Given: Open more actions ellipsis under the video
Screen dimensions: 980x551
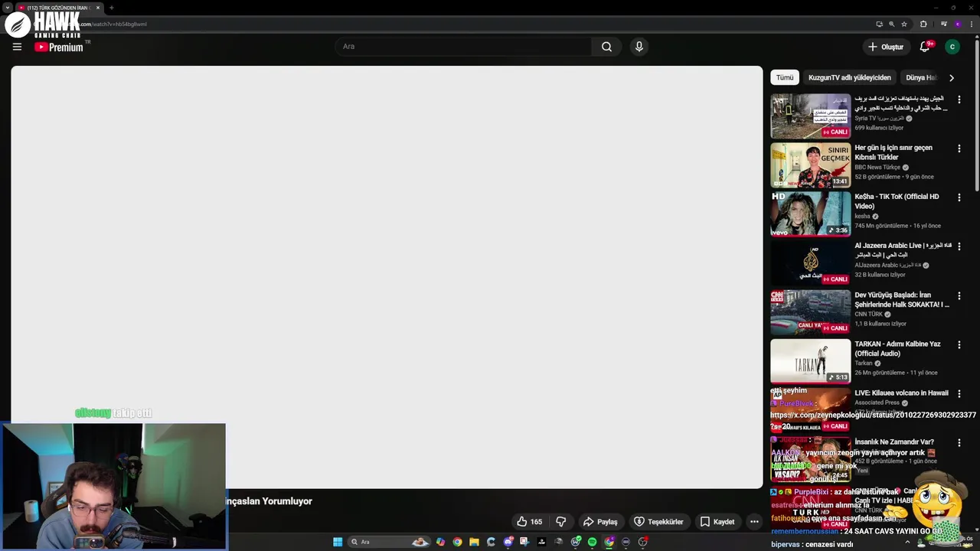Looking at the screenshot, I should coord(754,522).
